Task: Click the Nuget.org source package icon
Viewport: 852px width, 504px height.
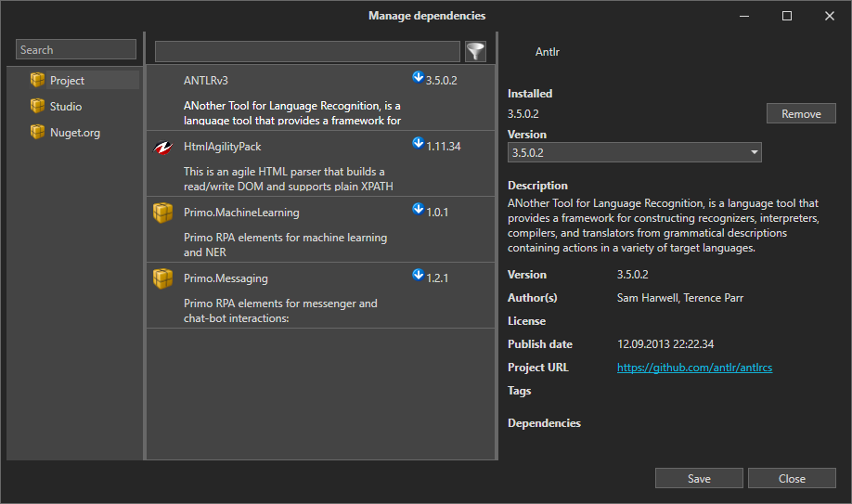Action: pyautogui.click(x=37, y=132)
